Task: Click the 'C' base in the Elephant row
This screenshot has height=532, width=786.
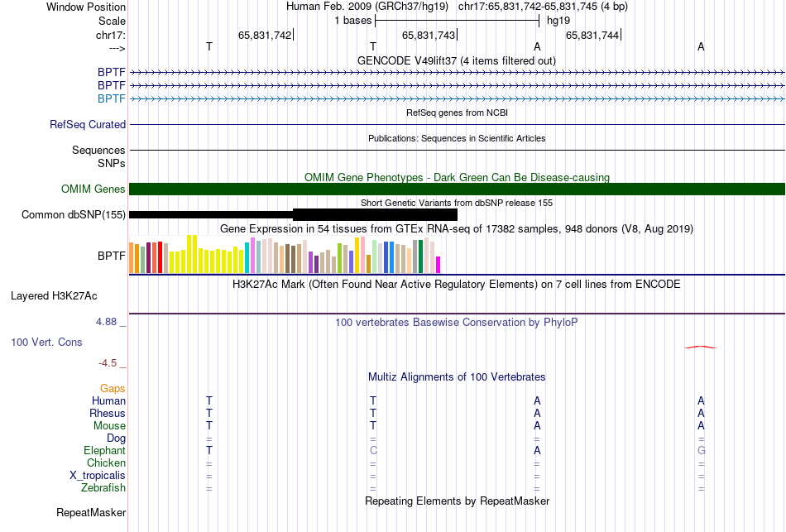Action: 373,450
